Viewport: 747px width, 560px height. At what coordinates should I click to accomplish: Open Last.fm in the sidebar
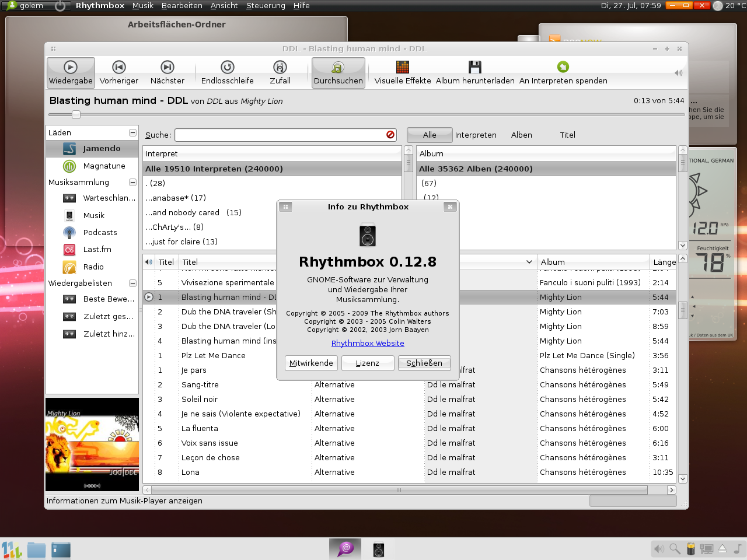pyautogui.click(x=97, y=250)
